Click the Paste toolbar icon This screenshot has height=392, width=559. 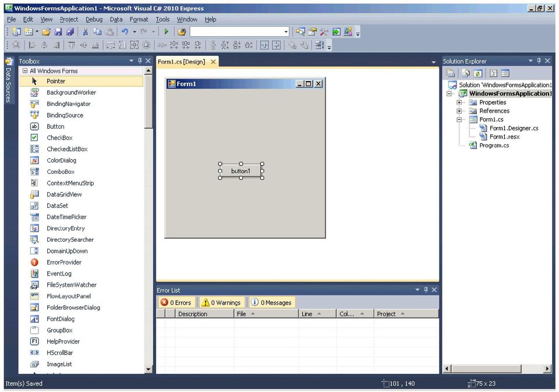point(109,32)
